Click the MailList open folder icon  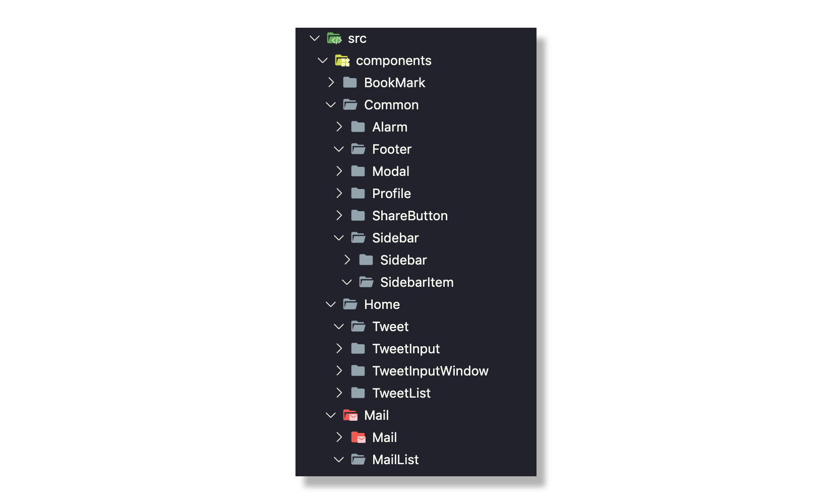pos(358,460)
